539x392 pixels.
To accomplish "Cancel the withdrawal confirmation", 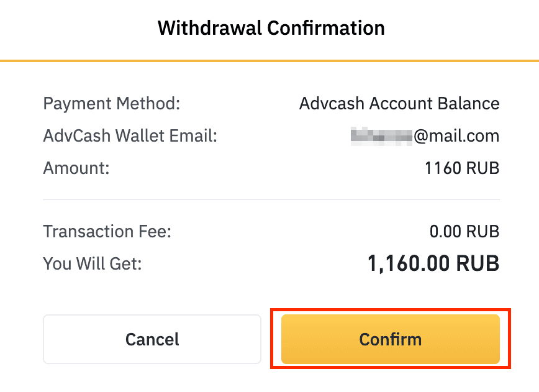I will pyautogui.click(x=152, y=339).
